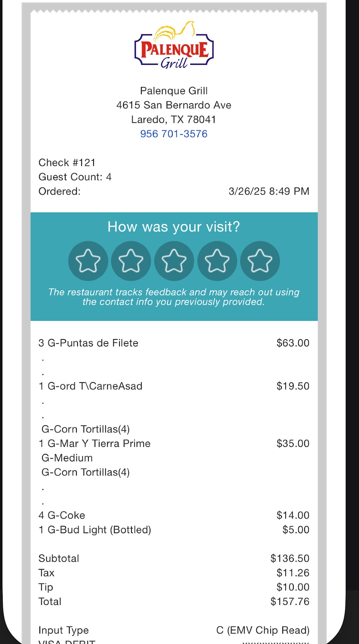Click the Palenque Grill logo
This screenshot has width=359, height=644.
click(174, 45)
